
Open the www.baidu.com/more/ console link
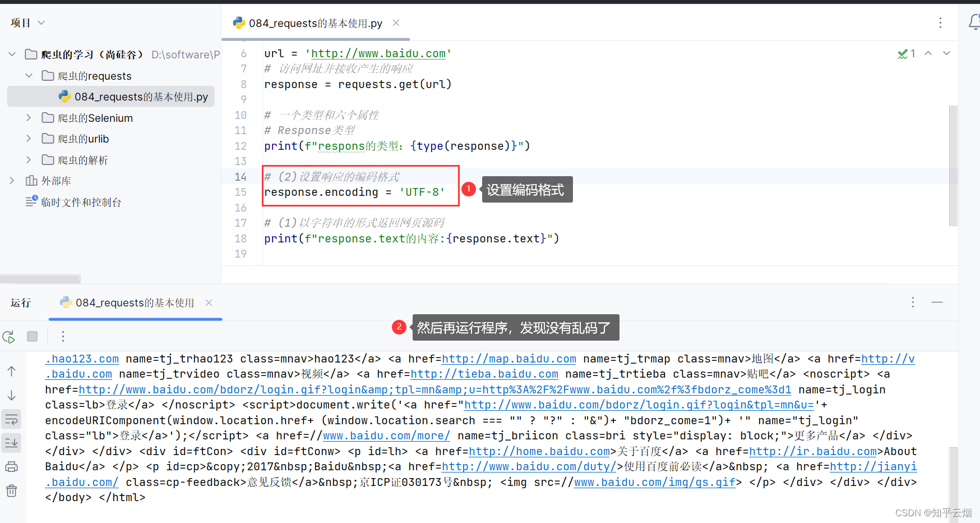[x=387, y=435]
